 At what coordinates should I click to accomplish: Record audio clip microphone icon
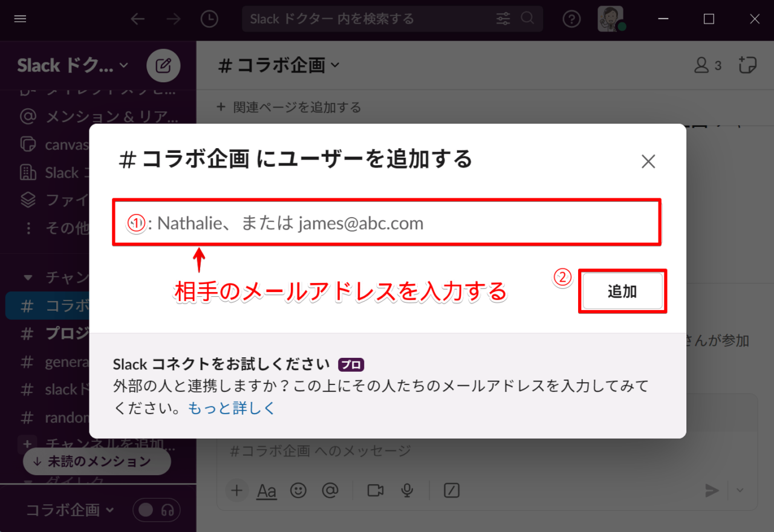pyautogui.click(x=408, y=490)
